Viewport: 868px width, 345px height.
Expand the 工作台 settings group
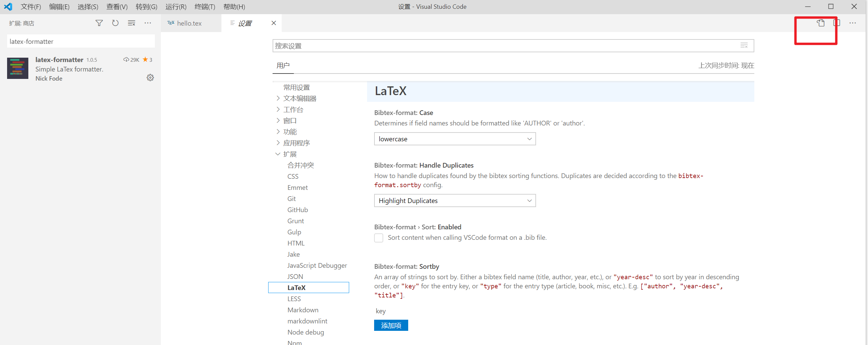tap(278, 109)
